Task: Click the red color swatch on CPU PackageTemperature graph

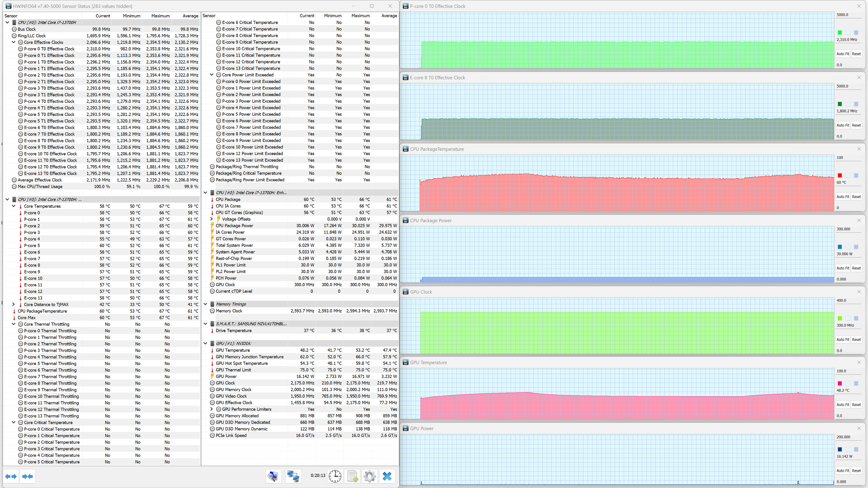Action: pyautogui.click(x=840, y=176)
